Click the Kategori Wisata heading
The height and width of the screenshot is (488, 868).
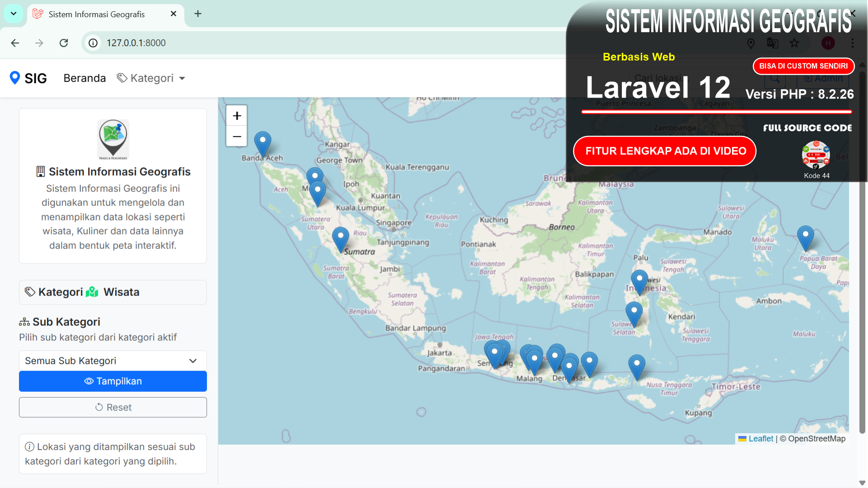tap(113, 292)
